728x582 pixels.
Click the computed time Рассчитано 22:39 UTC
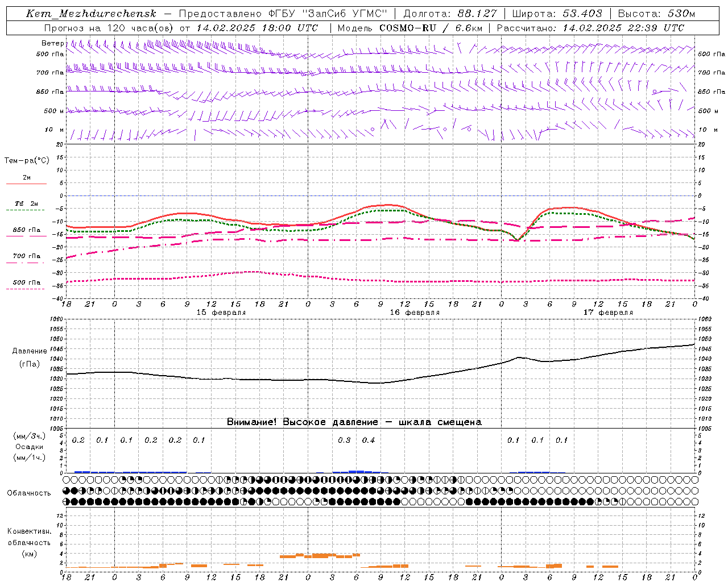point(590,28)
